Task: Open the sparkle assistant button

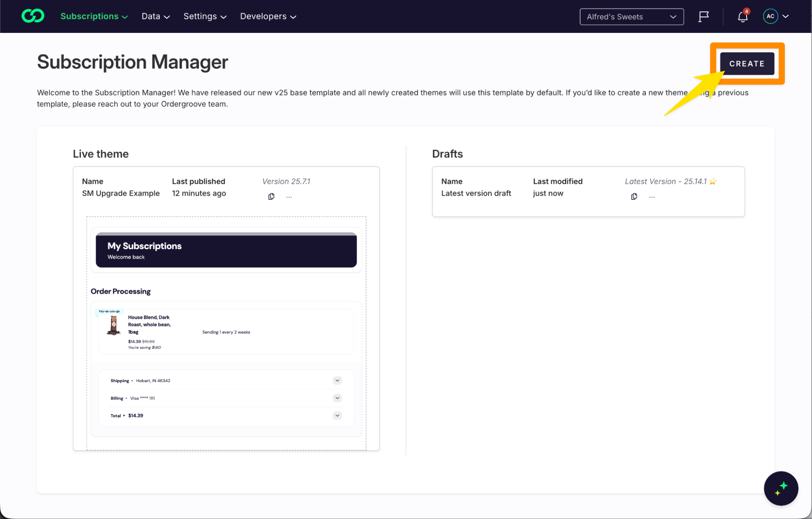Action: [781, 488]
